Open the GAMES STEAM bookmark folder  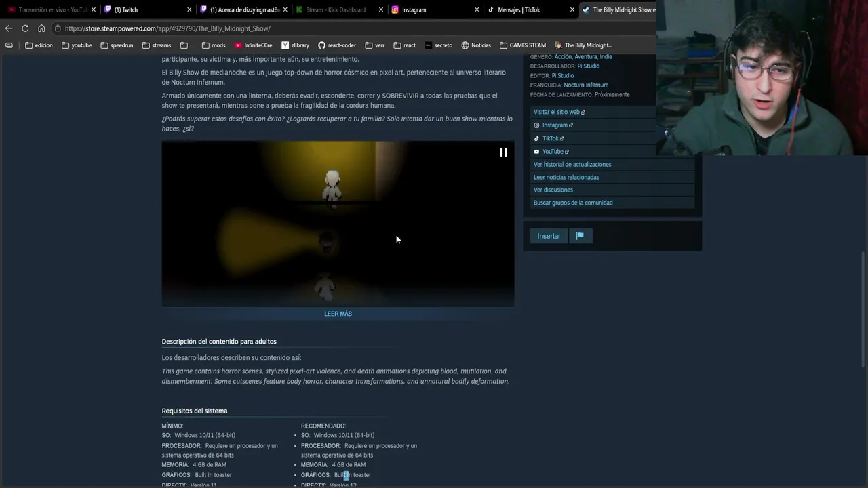point(523,45)
